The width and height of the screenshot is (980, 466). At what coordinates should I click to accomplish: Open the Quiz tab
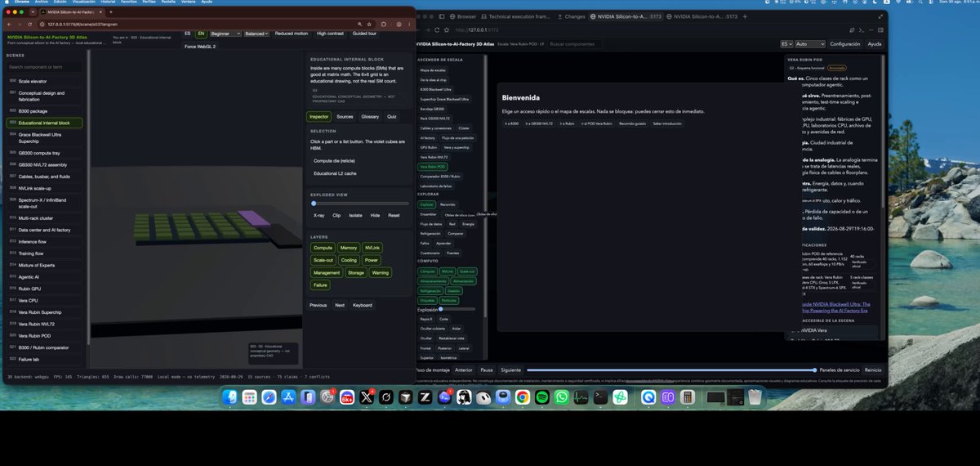[x=392, y=117]
